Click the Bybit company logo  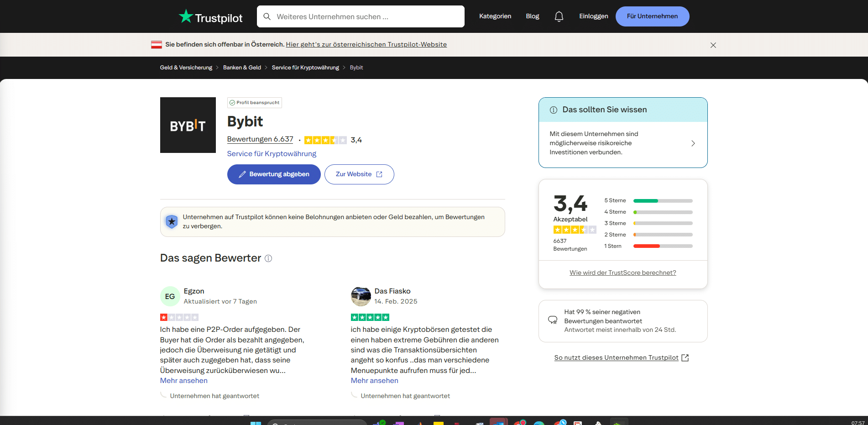[188, 125]
